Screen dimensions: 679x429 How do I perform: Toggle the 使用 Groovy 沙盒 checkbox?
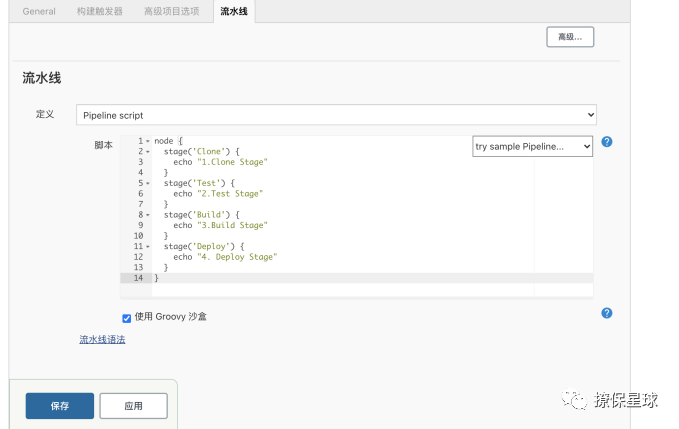point(126,319)
